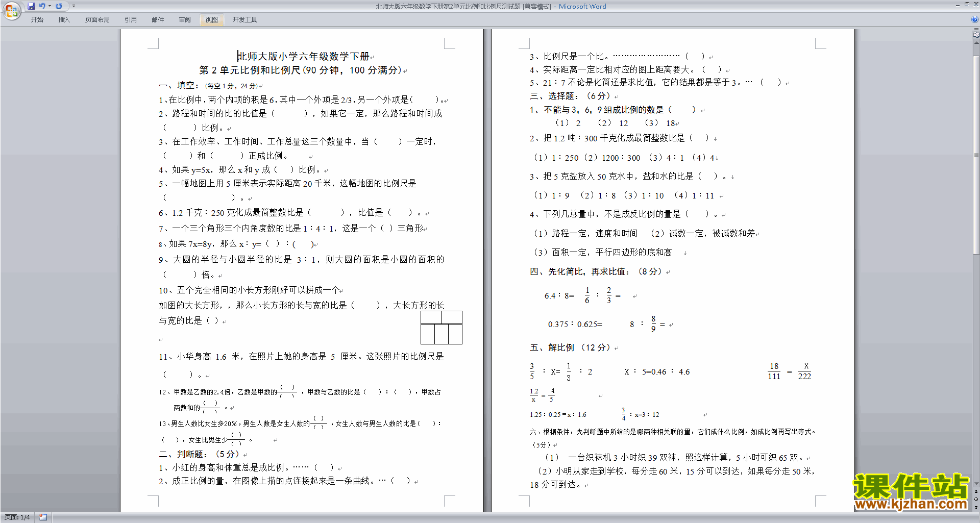The height and width of the screenshot is (523, 980).
Task: Click question 11 line starting 小华身高 1.6 米
Action: click(301, 356)
